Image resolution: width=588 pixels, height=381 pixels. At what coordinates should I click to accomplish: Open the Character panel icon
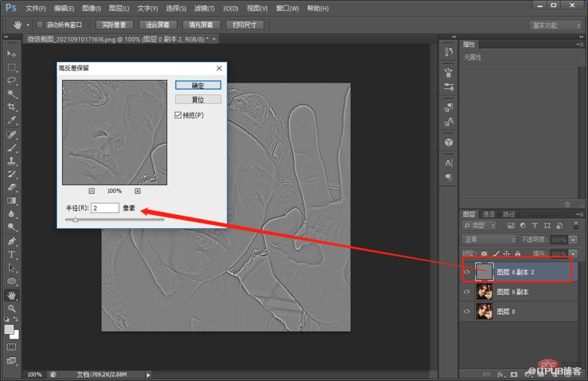[x=449, y=163]
